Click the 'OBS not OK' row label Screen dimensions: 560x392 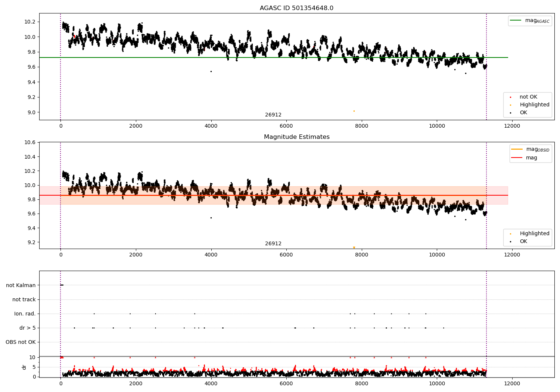[x=21, y=342]
